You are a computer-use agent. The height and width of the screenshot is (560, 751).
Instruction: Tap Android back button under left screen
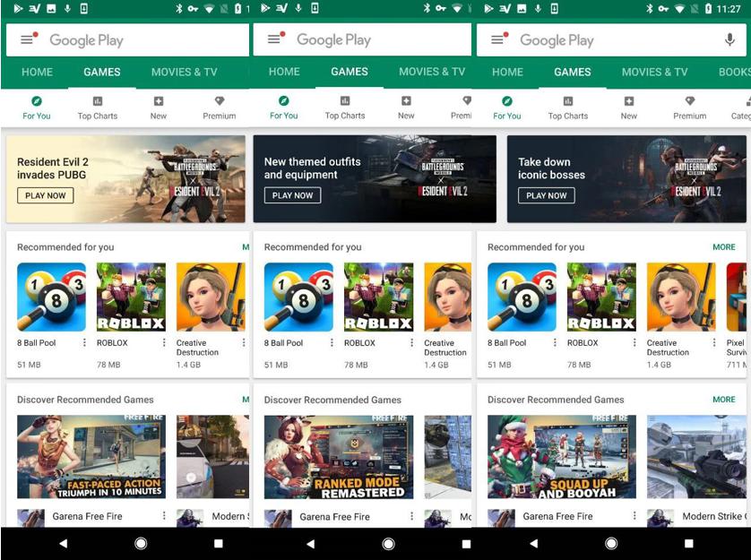tap(63, 543)
